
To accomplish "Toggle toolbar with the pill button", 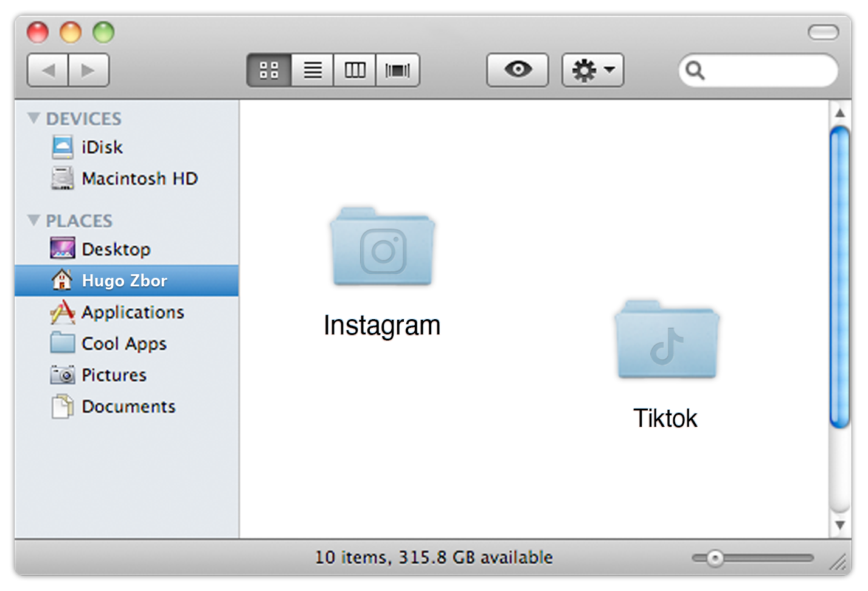I will (823, 32).
